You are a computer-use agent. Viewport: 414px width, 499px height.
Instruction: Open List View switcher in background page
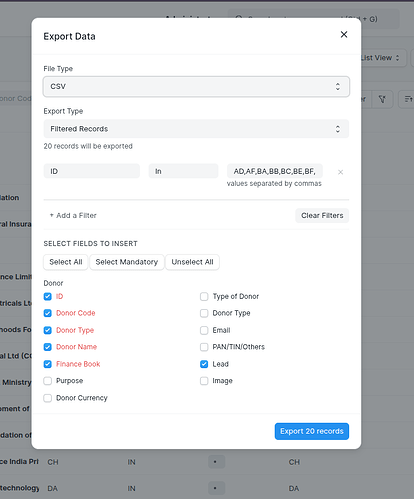[383, 58]
